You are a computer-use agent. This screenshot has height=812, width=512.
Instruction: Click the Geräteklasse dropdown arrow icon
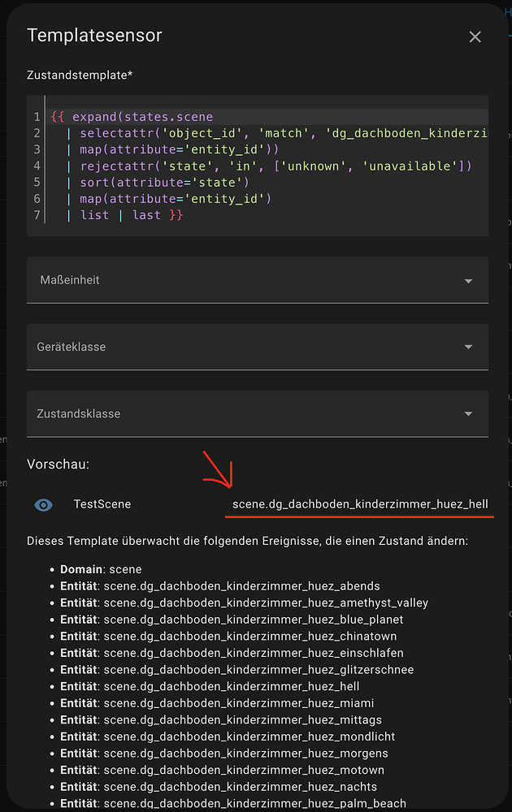[469, 347]
